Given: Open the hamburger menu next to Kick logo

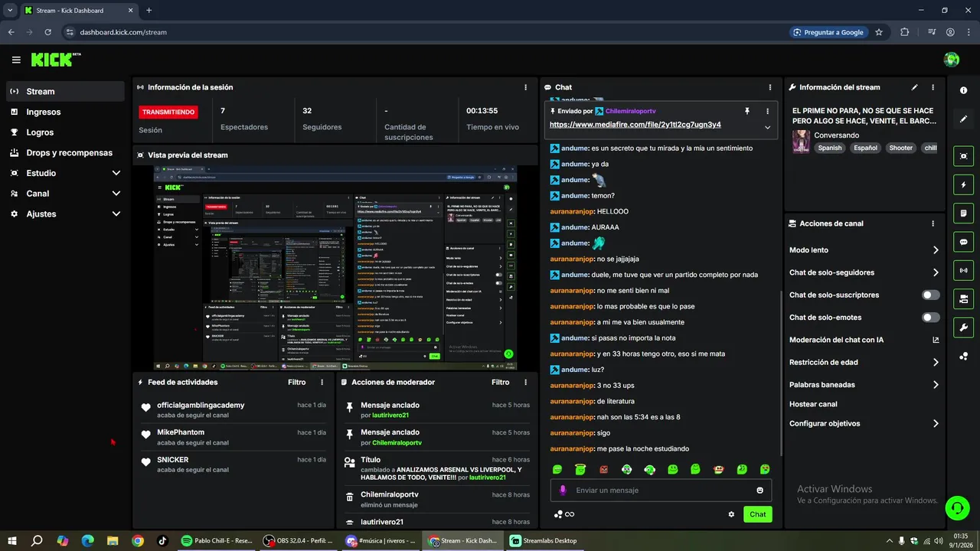Looking at the screenshot, I should (16, 60).
